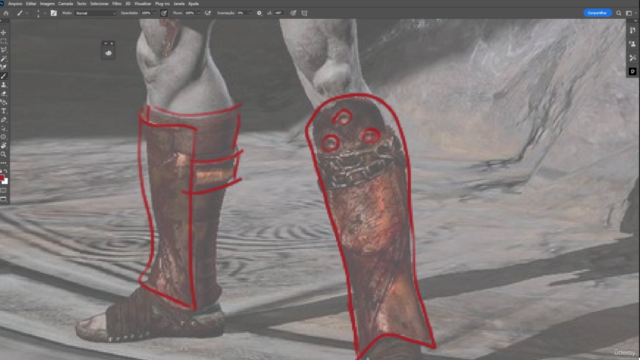Image resolution: width=640 pixels, height=360 pixels.
Task: Toggle pressure for size button
Action: [x=293, y=13]
